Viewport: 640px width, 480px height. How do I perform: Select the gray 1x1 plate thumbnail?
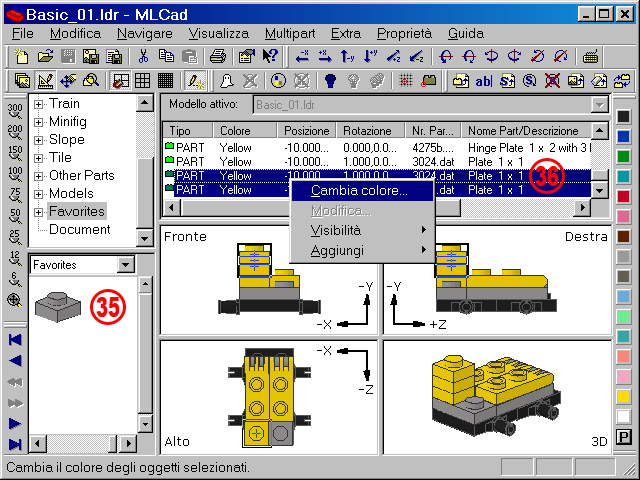point(58,307)
